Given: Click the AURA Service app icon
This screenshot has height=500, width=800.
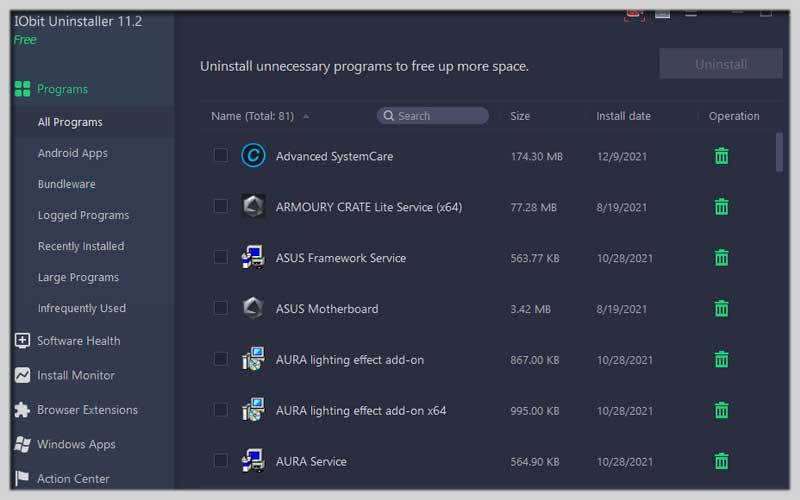Looking at the screenshot, I should [253, 460].
